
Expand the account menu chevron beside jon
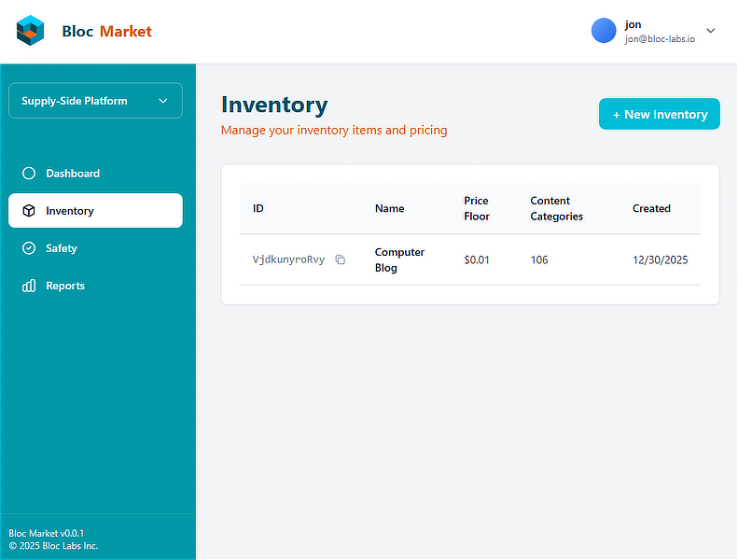[x=711, y=31]
